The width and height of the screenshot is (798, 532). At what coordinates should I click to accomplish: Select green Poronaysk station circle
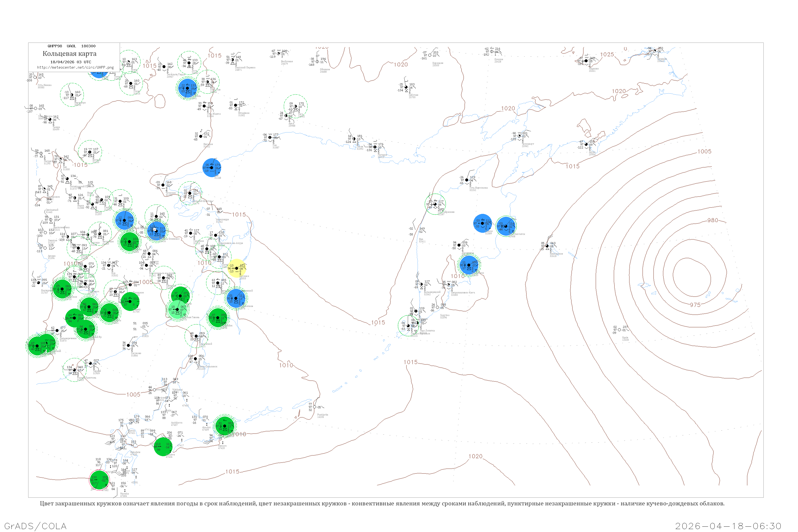218,318
